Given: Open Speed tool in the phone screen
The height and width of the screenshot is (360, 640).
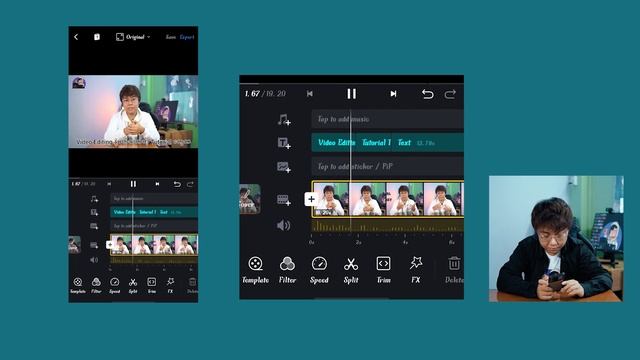Looking at the screenshot, I should 115,285.
